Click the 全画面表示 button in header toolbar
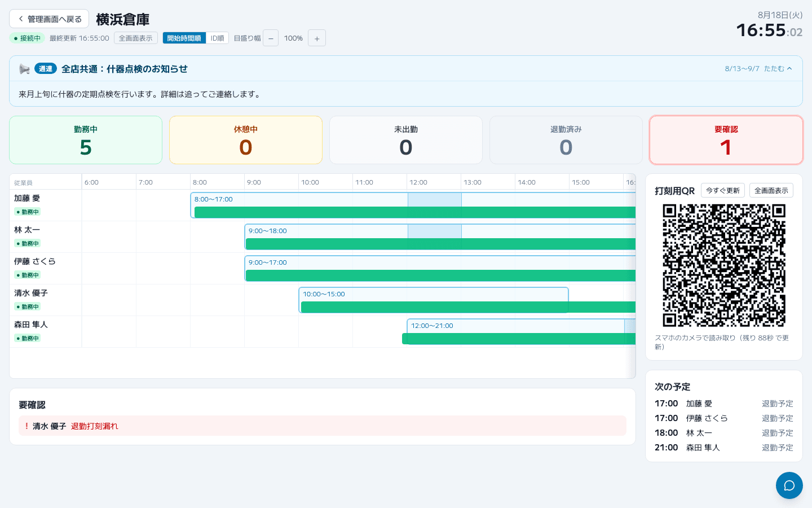The height and width of the screenshot is (508, 812). [x=135, y=38]
